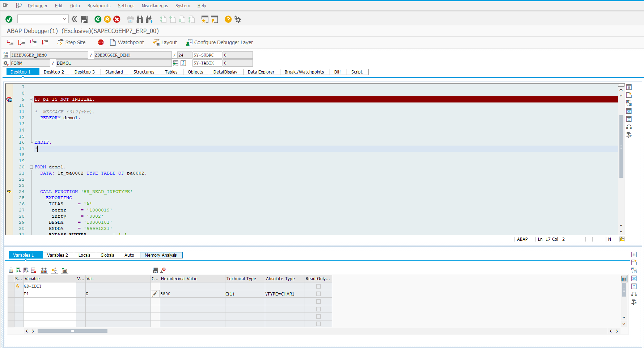Collapse the IF p1 code block
Image resolution: width=644 pixels, height=348 pixels.
pyautogui.click(x=31, y=99)
